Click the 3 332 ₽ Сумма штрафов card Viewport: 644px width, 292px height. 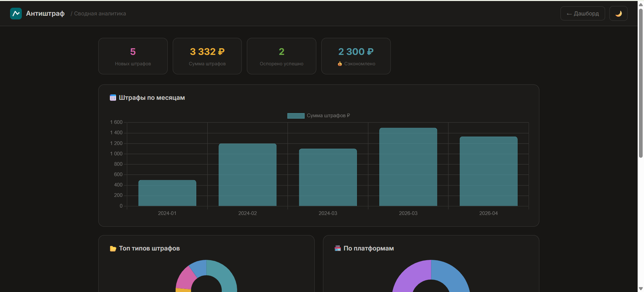coord(207,56)
